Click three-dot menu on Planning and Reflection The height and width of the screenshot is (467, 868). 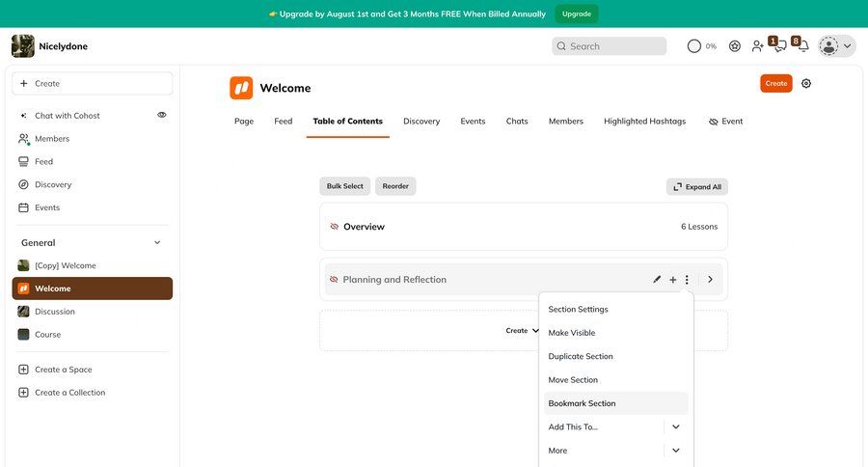coord(687,280)
